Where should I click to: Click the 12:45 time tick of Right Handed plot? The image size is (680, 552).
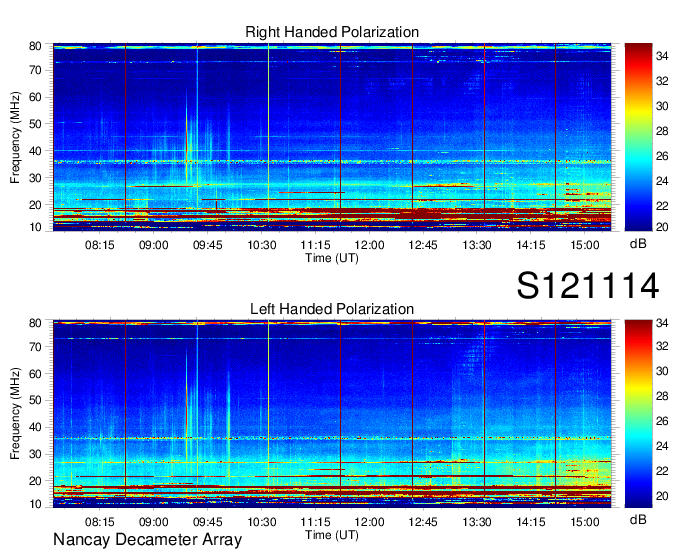coord(423,245)
